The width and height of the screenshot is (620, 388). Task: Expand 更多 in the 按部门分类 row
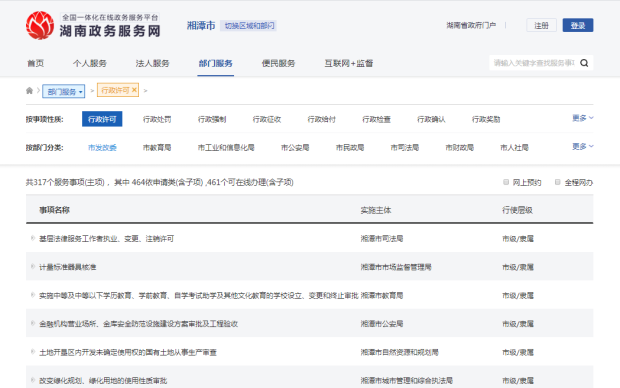pyautogui.click(x=583, y=146)
